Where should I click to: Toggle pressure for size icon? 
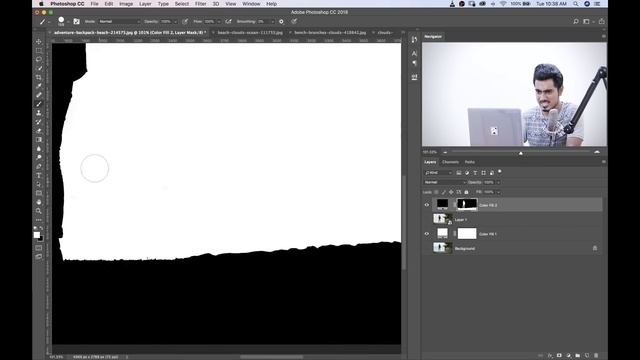294,21
